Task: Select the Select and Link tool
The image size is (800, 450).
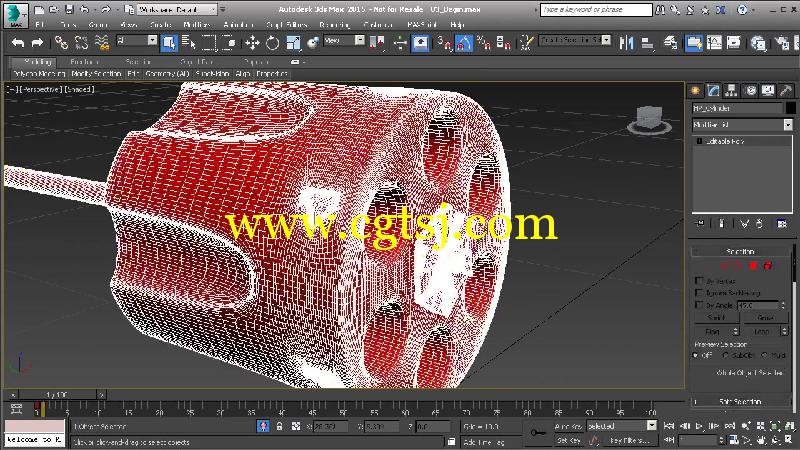Action: tap(62, 43)
